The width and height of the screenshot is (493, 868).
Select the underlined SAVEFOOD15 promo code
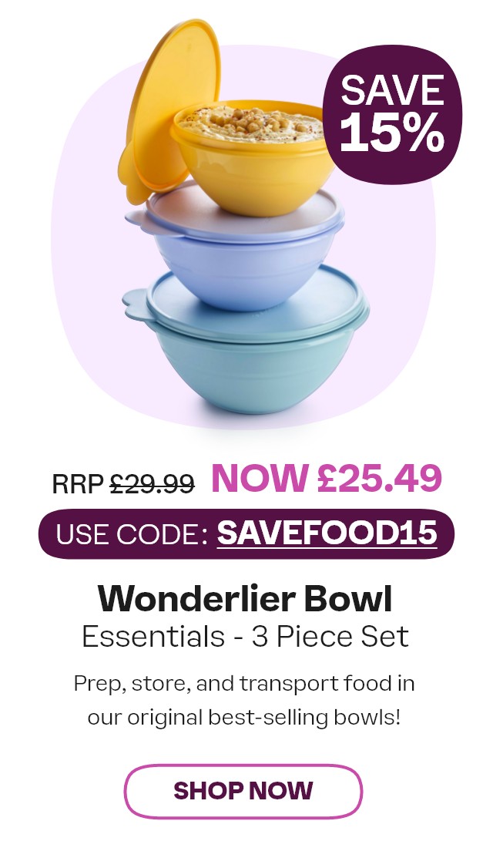pyautogui.click(x=327, y=533)
